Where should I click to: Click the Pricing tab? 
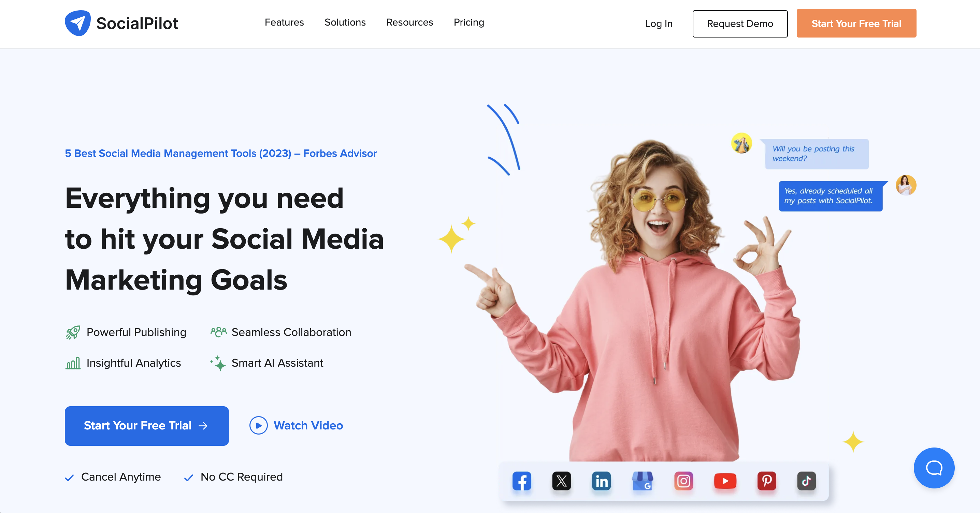(469, 22)
